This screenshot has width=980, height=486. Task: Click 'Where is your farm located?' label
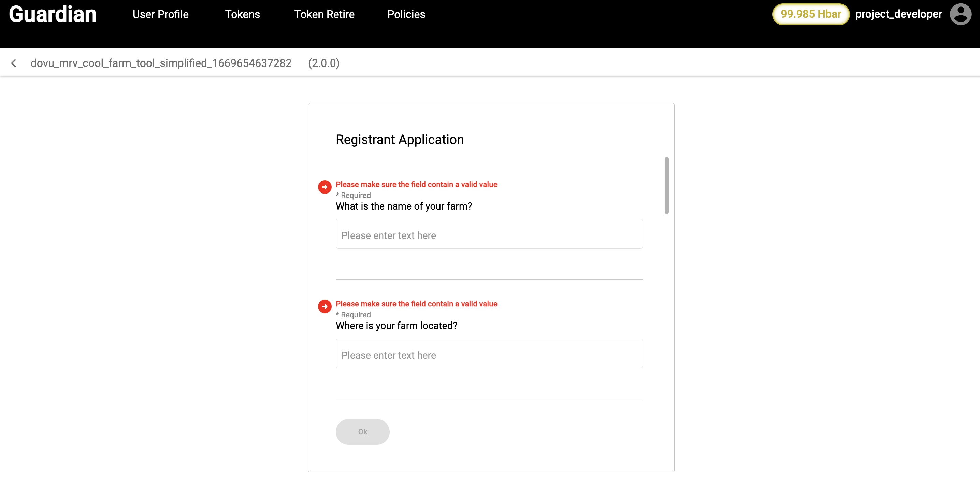point(396,326)
